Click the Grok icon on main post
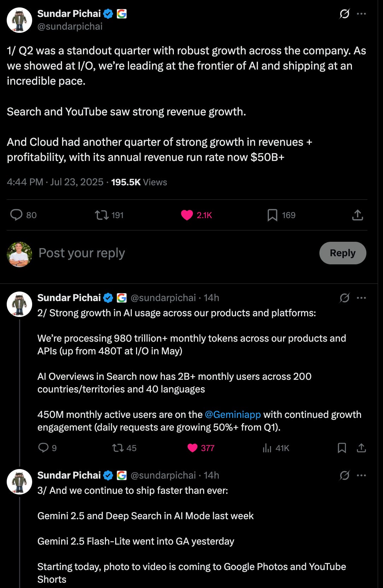The width and height of the screenshot is (383, 588). tap(344, 14)
